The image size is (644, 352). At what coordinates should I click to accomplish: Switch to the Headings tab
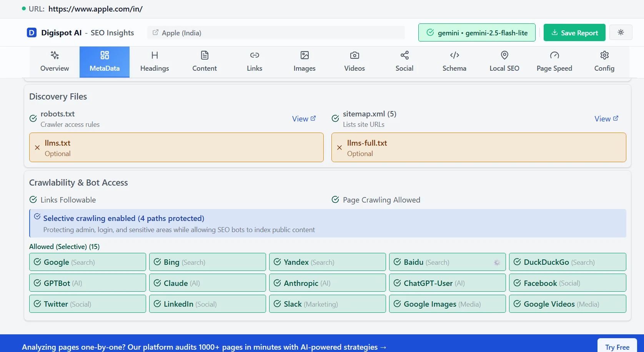point(155,61)
